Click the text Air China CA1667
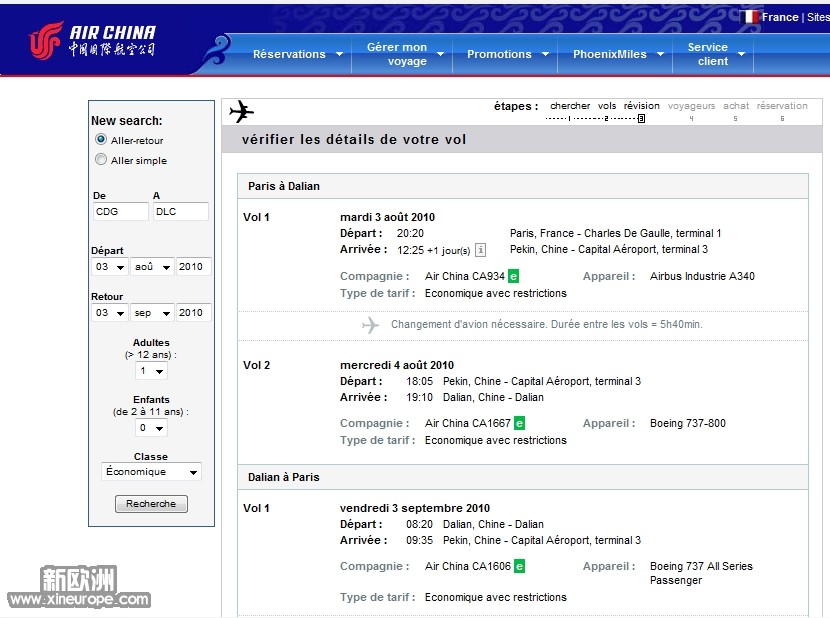The width and height of the screenshot is (830, 618). tap(468, 423)
